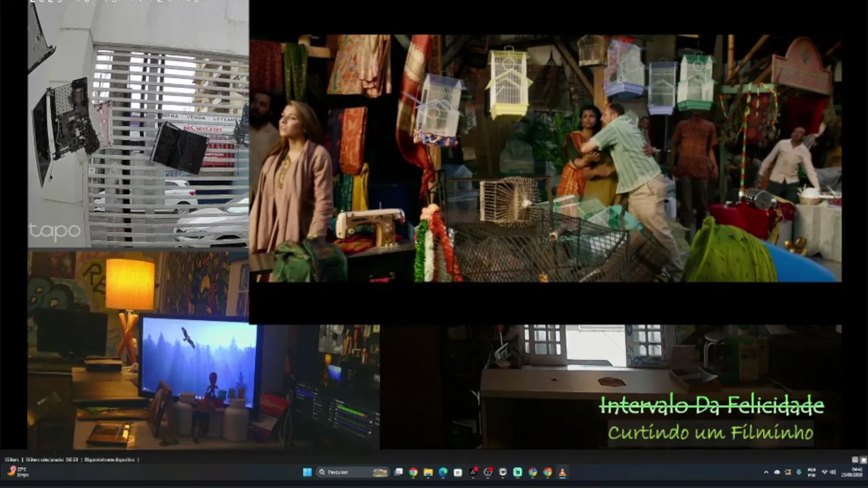Open the Microsoft Store taskbar icon
This screenshot has height=488, width=868.
tap(458, 472)
